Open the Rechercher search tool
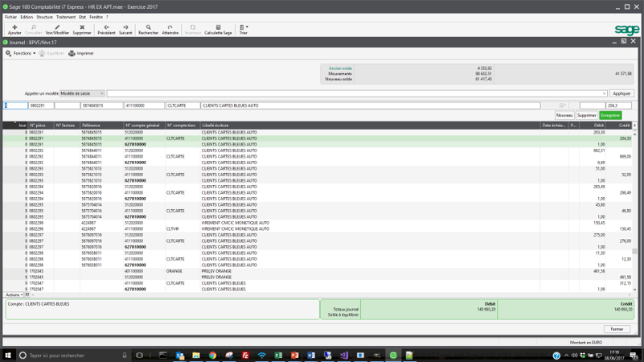 [x=148, y=29]
